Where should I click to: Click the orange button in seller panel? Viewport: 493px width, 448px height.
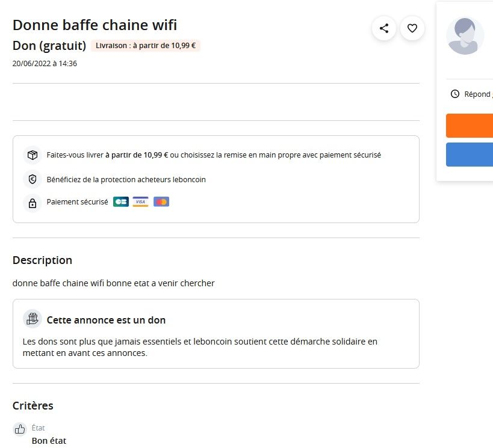470,126
